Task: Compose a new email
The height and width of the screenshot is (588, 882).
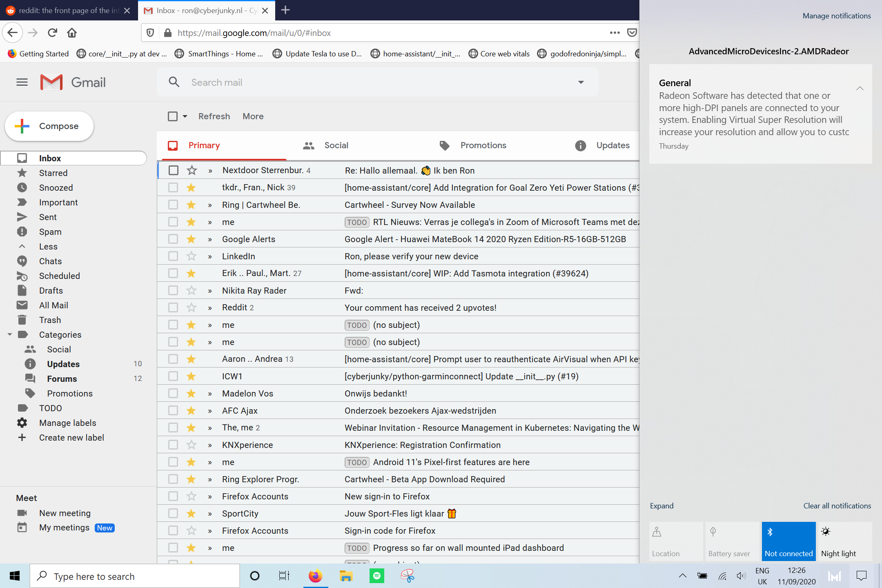Action: (x=49, y=126)
